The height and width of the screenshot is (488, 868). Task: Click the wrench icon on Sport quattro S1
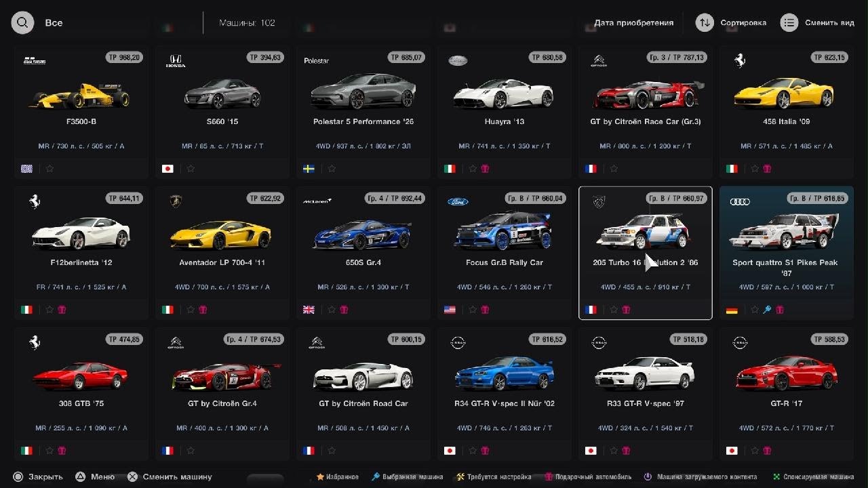(767, 310)
